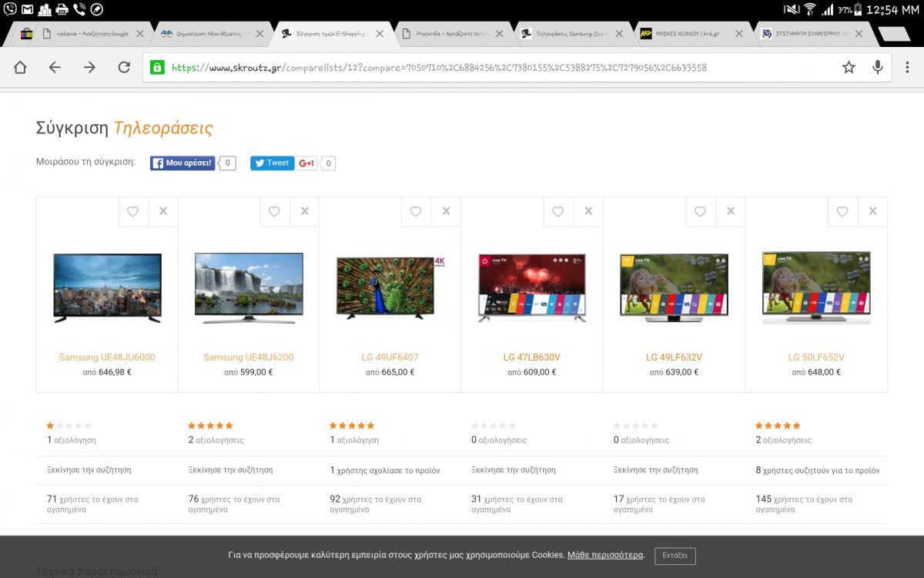Remove LG 47LB630V from the comparison
This screenshot has height=578, width=924.
coord(588,212)
